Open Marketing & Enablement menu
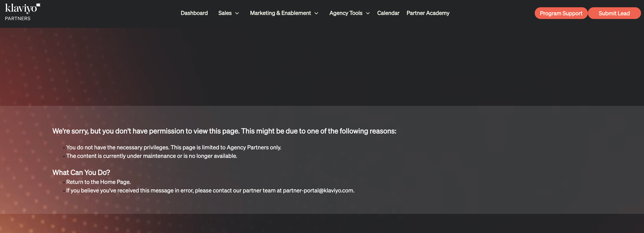This screenshot has height=233, width=644. click(280, 13)
